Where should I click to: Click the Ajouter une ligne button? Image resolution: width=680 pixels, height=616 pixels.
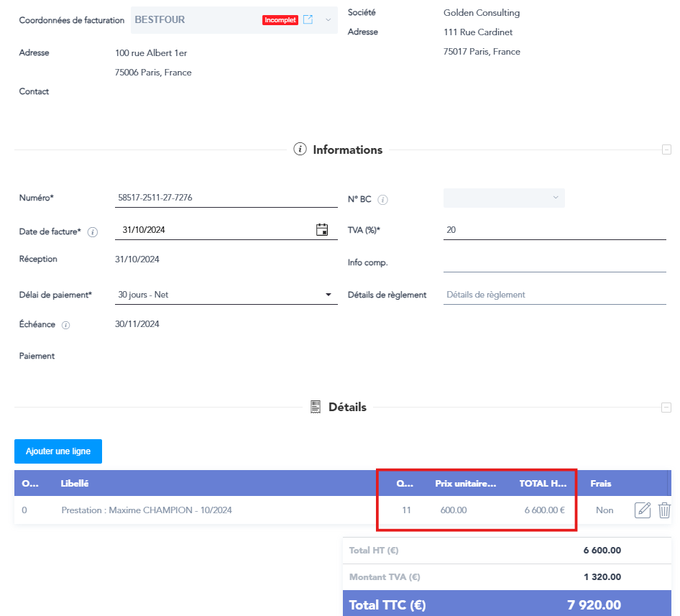[58, 451]
